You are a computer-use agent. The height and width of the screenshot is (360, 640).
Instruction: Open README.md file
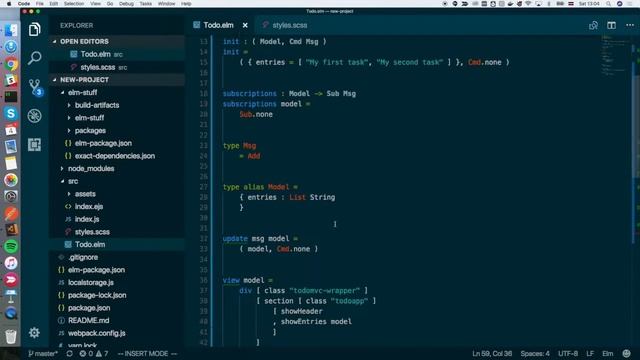[x=117, y=320]
